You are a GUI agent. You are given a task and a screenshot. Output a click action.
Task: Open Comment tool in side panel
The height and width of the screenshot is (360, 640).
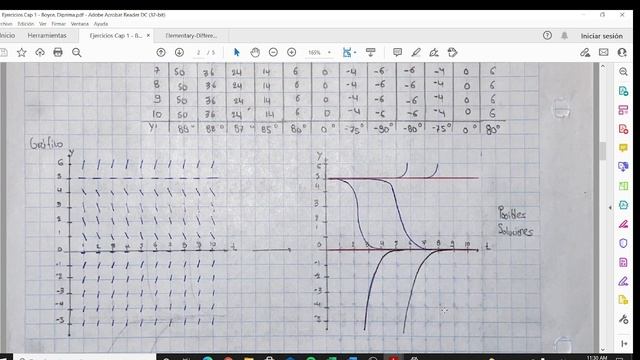point(623,148)
